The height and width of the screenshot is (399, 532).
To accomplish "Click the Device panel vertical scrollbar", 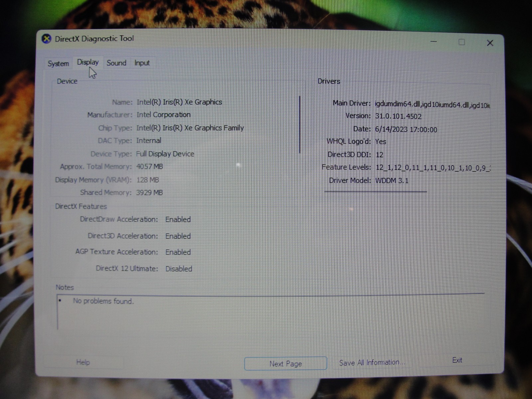I will [x=300, y=125].
